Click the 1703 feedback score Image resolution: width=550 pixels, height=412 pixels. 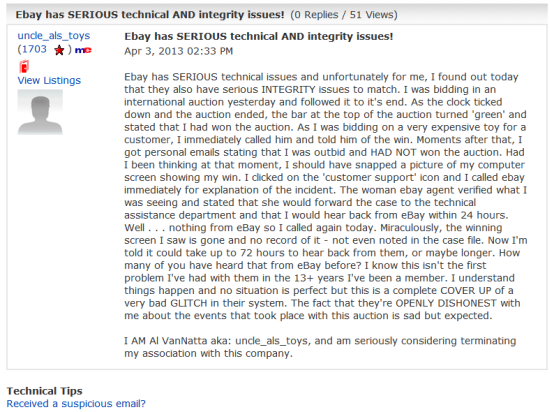[34, 49]
